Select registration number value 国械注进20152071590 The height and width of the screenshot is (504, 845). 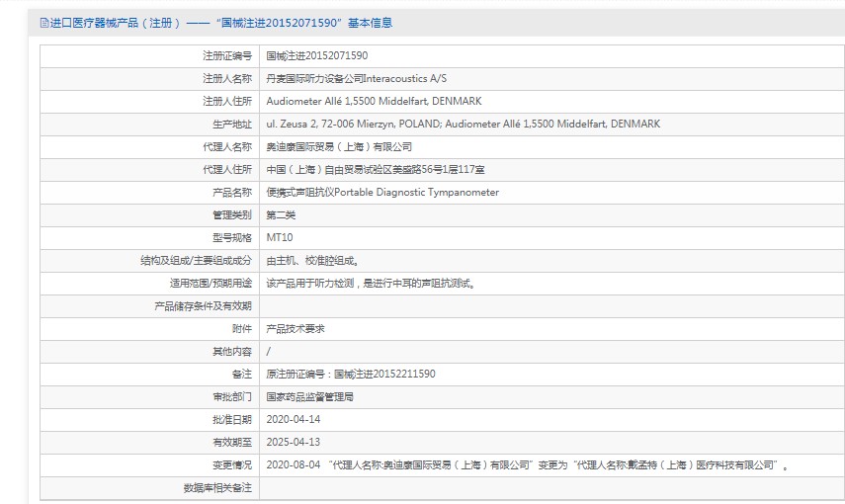pos(317,55)
